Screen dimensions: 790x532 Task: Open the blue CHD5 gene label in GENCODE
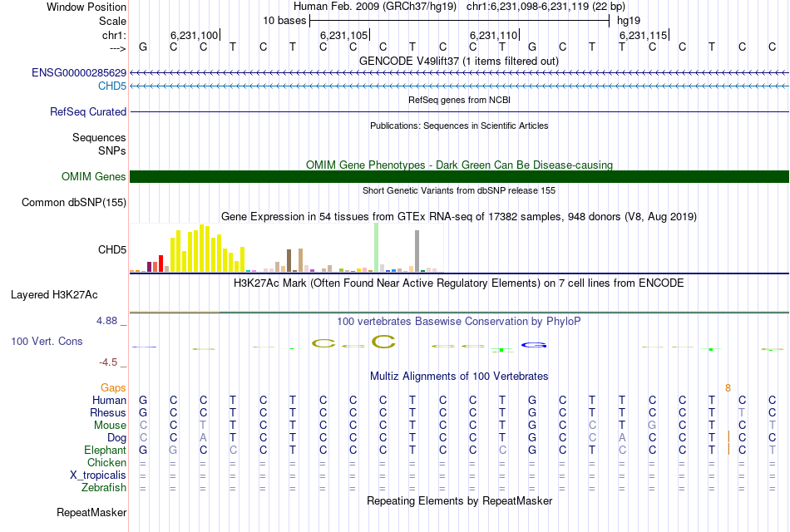tap(112, 86)
